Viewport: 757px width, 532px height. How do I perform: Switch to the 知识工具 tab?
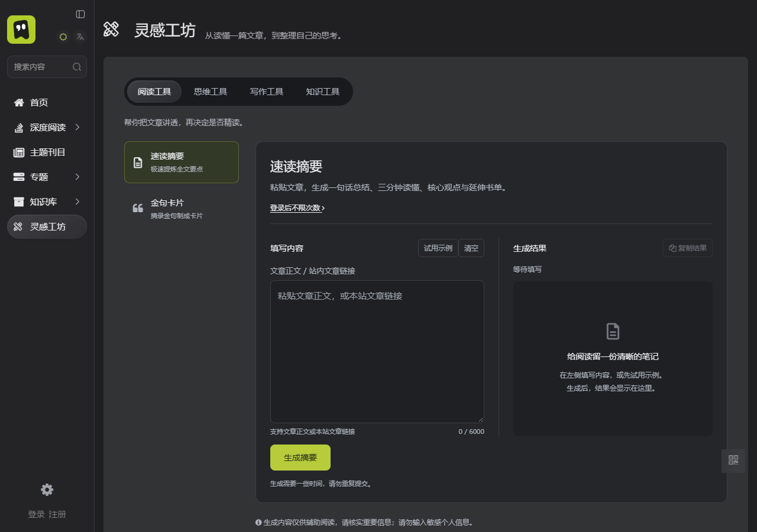click(x=323, y=92)
